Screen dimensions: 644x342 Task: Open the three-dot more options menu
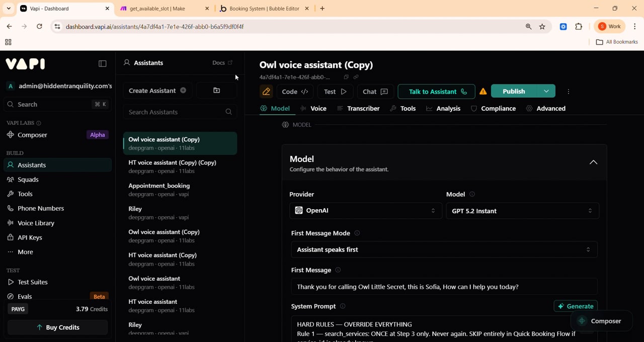pyautogui.click(x=569, y=92)
